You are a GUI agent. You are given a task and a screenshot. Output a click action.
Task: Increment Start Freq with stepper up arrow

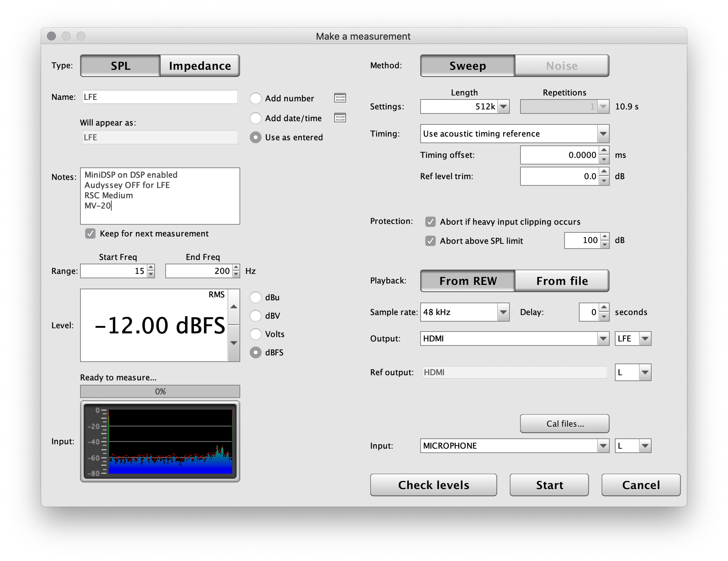coord(151,268)
